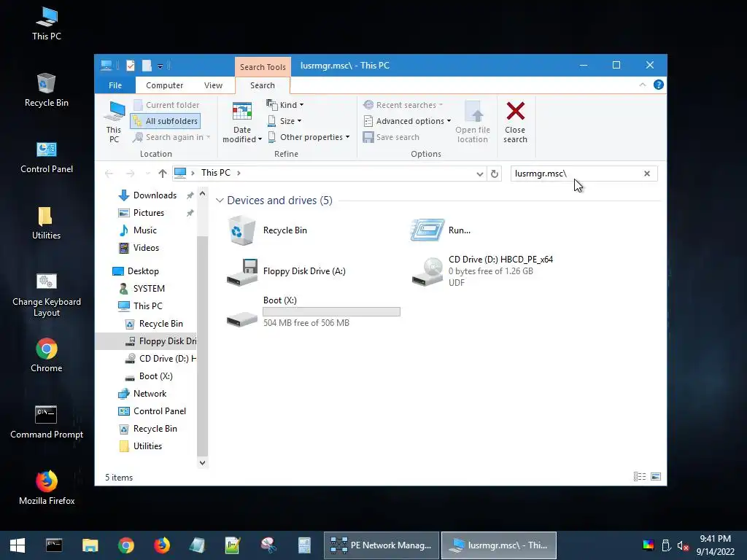Select CD Drive (D:) HBCD_PE_x64

pos(483,271)
